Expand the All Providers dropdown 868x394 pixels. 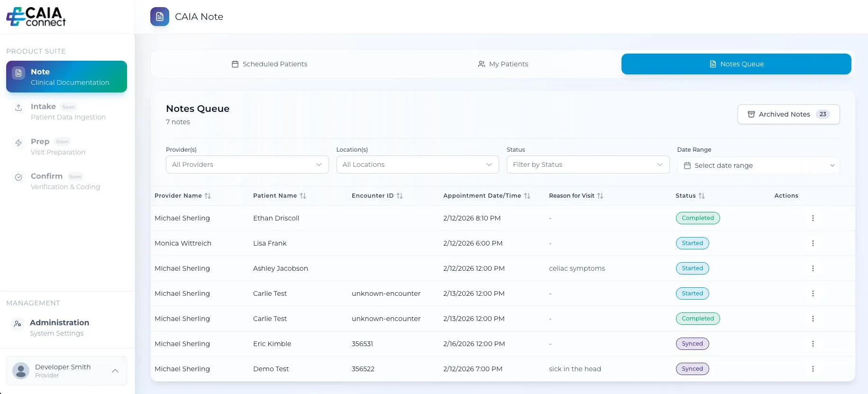[247, 165]
